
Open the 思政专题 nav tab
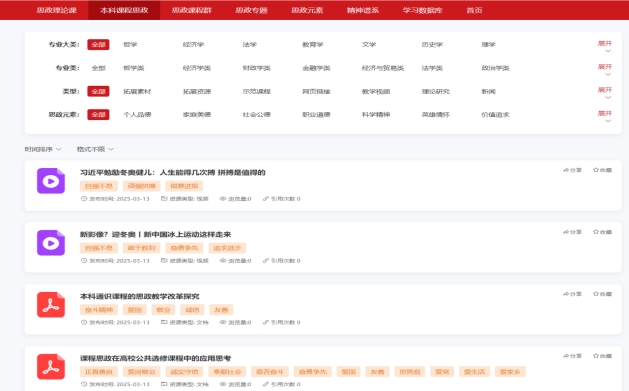click(252, 10)
